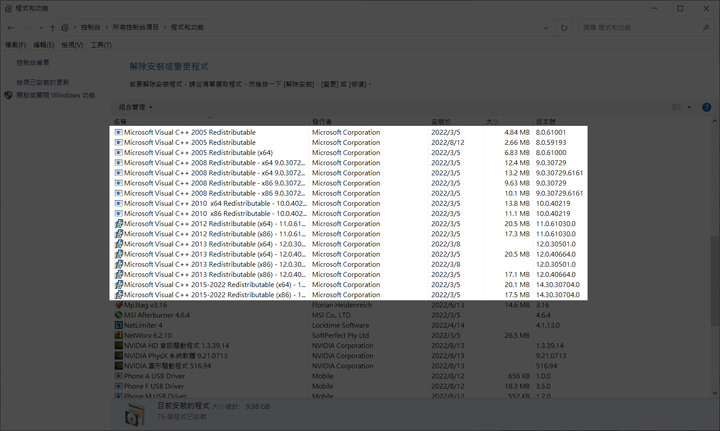Change the list view layout icon
The width and height of the screenshot is (720, 431).
point(676,107)
